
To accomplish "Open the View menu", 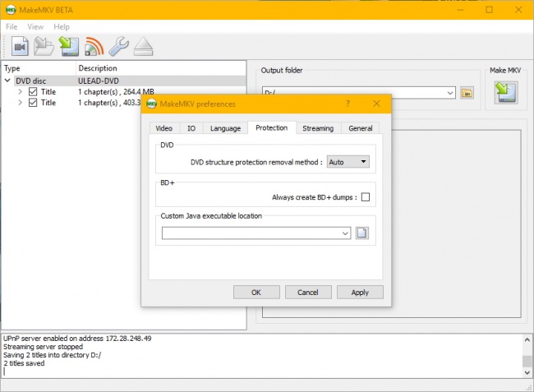I will 35,26.
